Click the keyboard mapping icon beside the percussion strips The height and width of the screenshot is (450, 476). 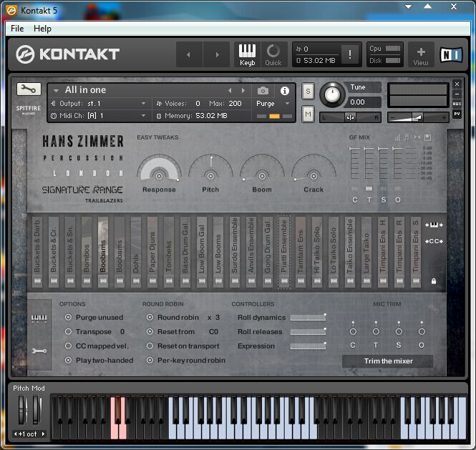[434, 225]
